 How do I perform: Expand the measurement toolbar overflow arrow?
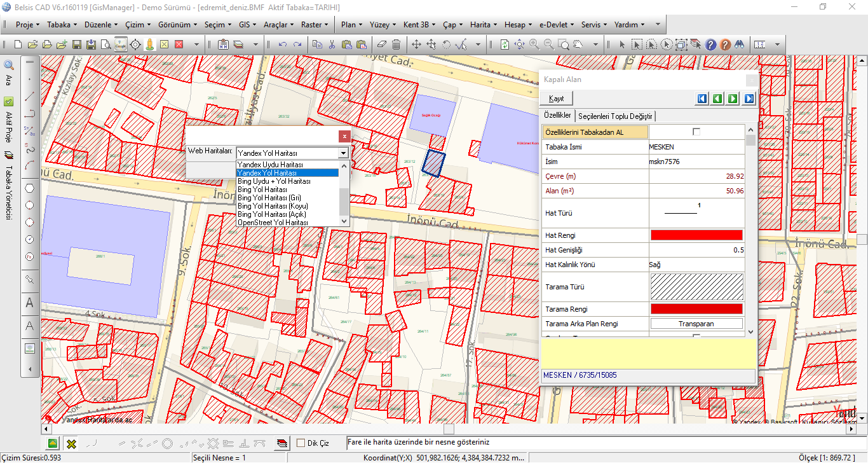coord(776,45)
